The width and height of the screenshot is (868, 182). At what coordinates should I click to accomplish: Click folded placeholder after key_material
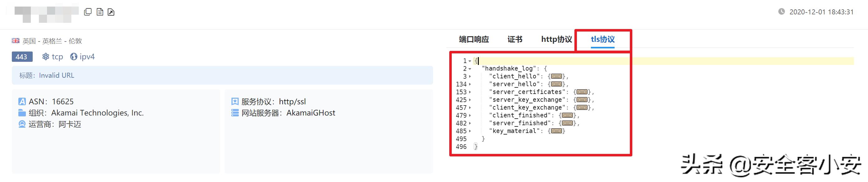[556, 131]
